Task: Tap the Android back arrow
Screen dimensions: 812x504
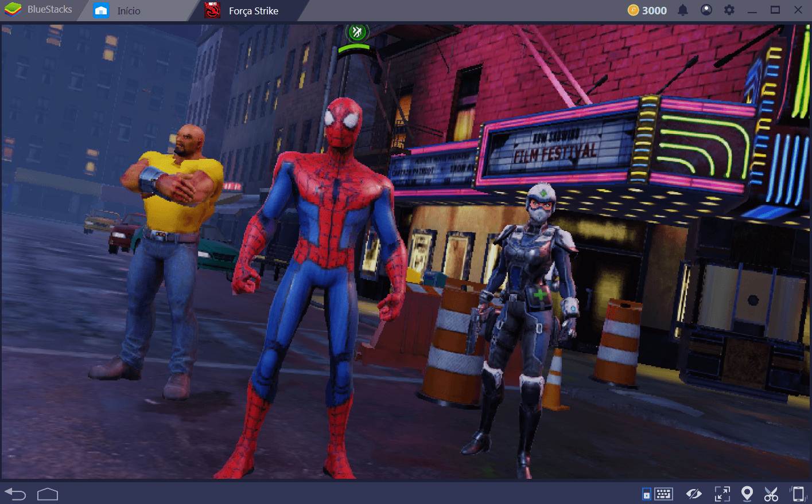Action: coord(15,494)
